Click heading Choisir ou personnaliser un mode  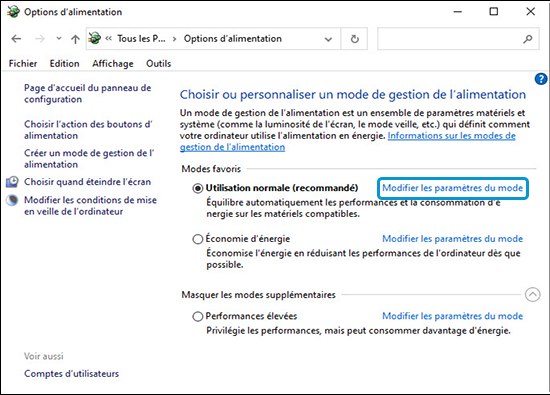(x=353, y=95)
